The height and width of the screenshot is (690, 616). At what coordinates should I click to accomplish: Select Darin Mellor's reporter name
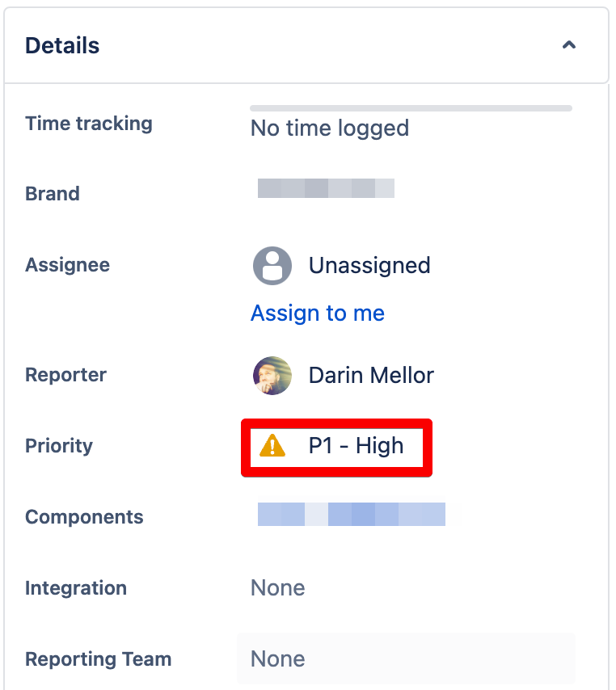tap(370, 375)
